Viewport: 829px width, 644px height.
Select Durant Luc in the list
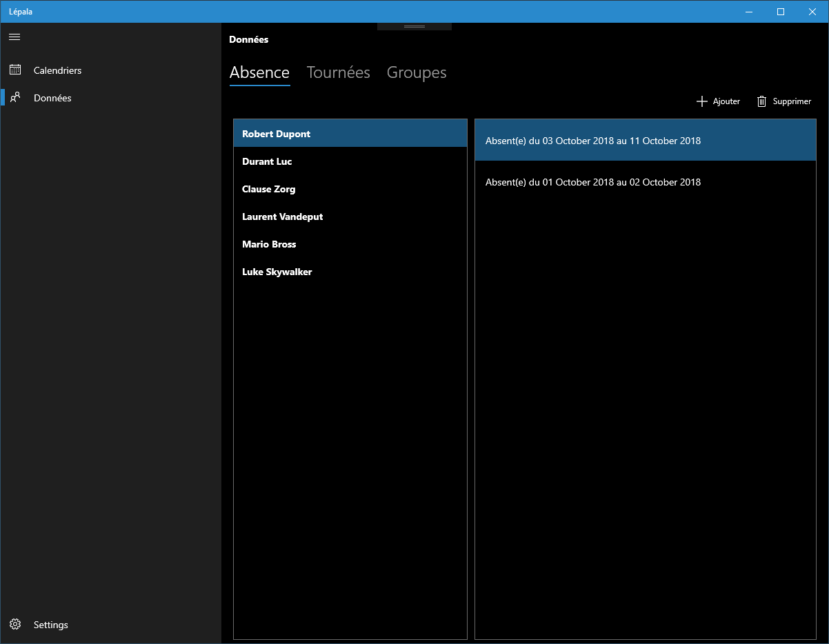coord(350,161)
